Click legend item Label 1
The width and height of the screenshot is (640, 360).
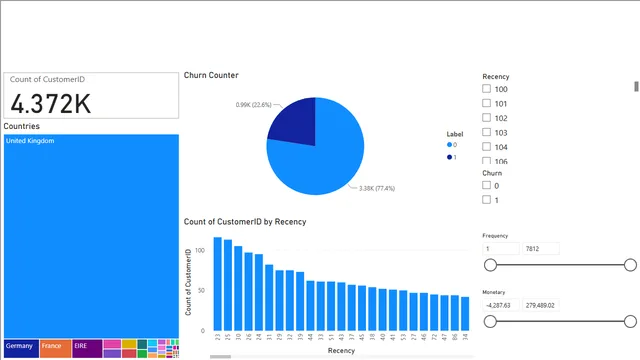(x=452, y=157)
